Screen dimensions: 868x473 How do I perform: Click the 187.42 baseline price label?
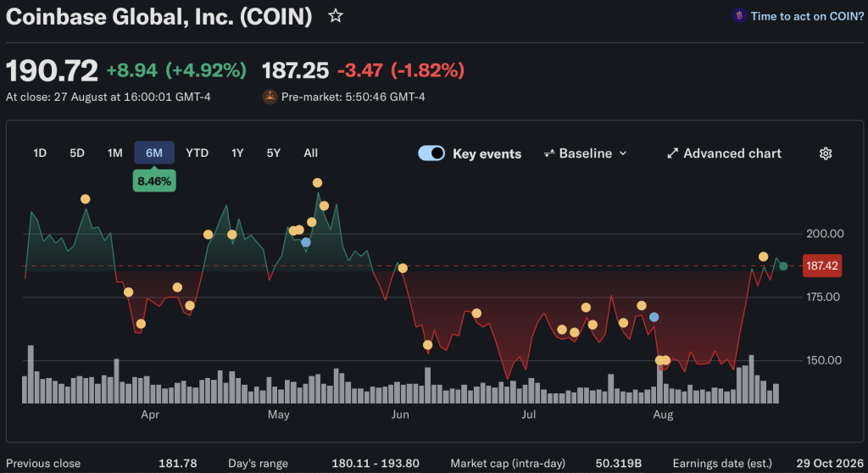pos(822,266)
